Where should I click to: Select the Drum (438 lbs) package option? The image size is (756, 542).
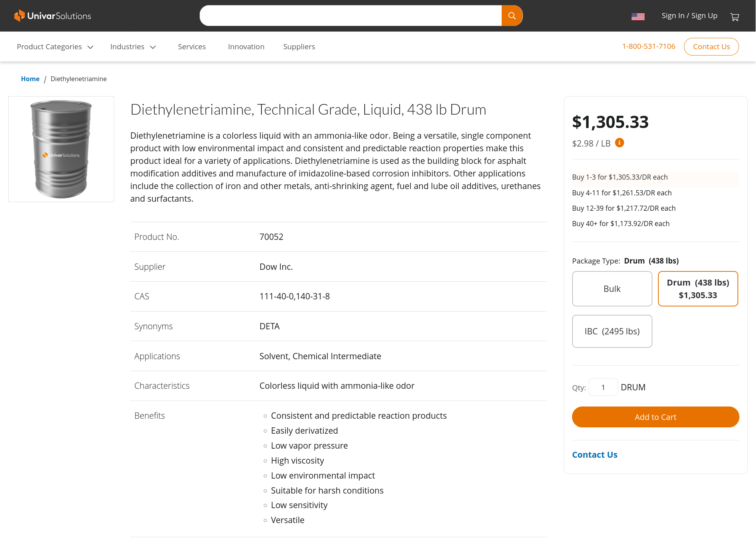tap(698, 289)
